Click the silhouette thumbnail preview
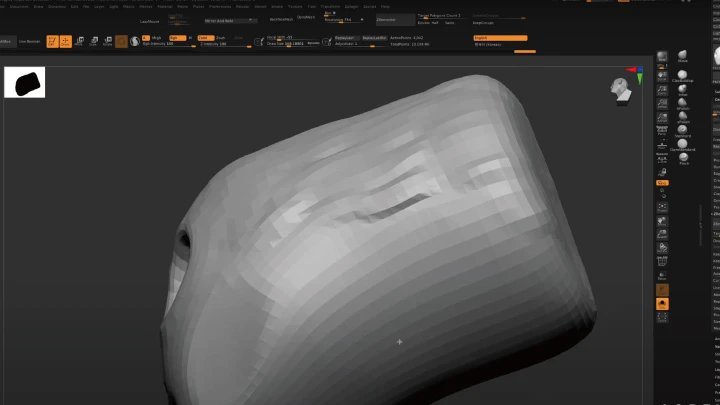The width and height of the screenshot is (720, 405). (25, 82)
